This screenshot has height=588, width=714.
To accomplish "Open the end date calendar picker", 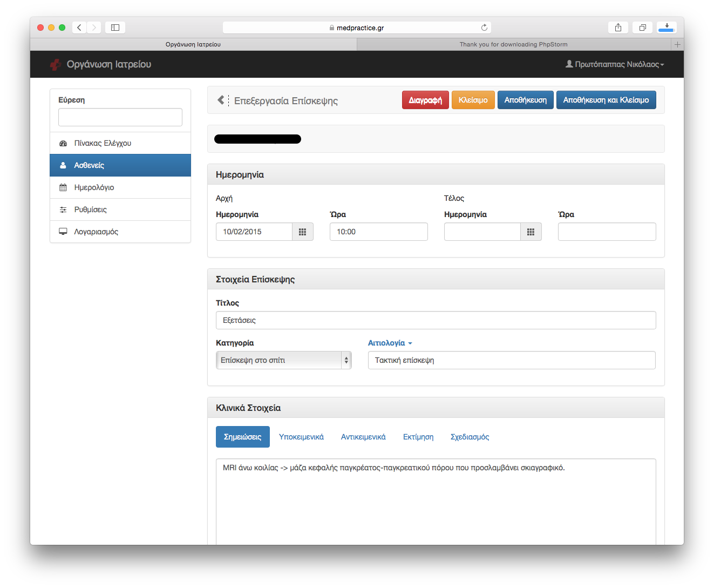I will [531, 232].
